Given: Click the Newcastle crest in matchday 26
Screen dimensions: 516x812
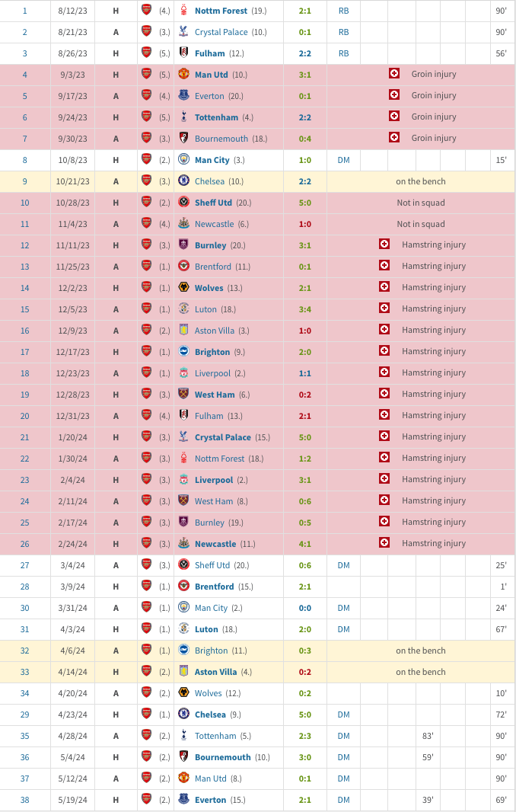Looking at the screenshot, I should [x=183, y=543].
